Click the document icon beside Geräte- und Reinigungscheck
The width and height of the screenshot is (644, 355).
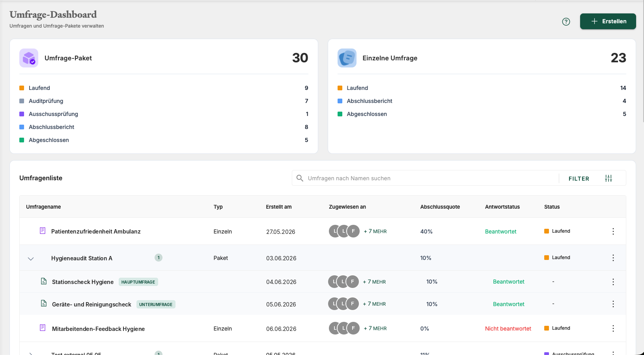click(x=44, y=303)
